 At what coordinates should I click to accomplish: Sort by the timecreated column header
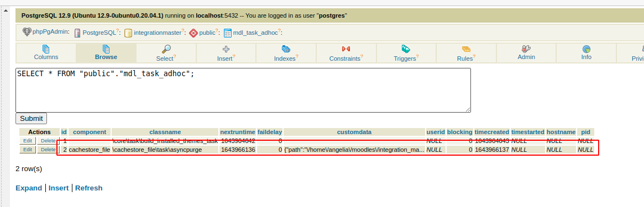click(491, 132)
